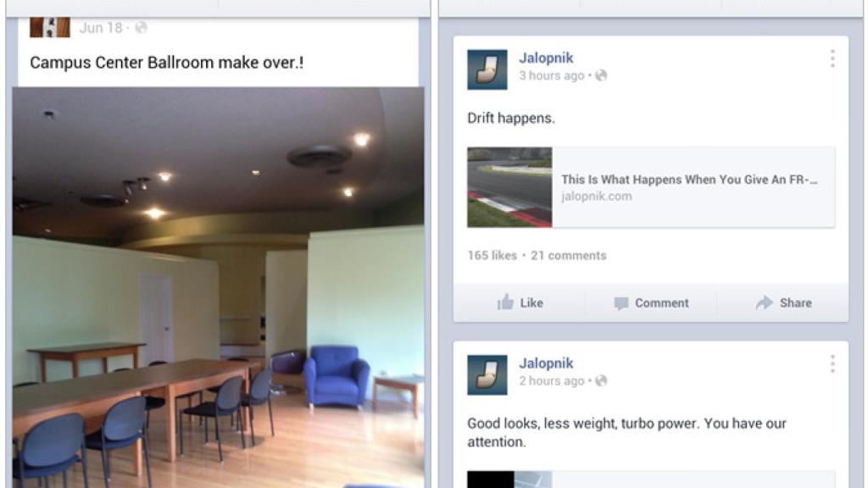Open Jalopnik page name on the first post

coord(546,58)
